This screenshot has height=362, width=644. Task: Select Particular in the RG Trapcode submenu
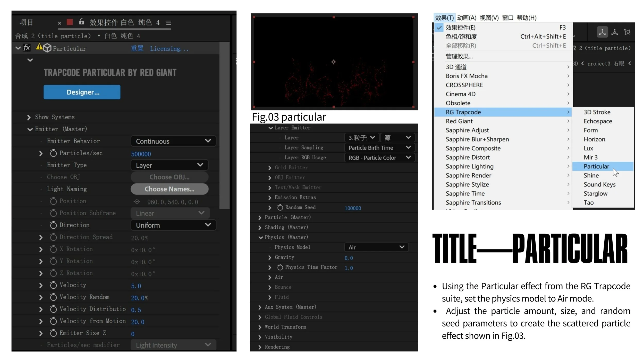[596, 166]
